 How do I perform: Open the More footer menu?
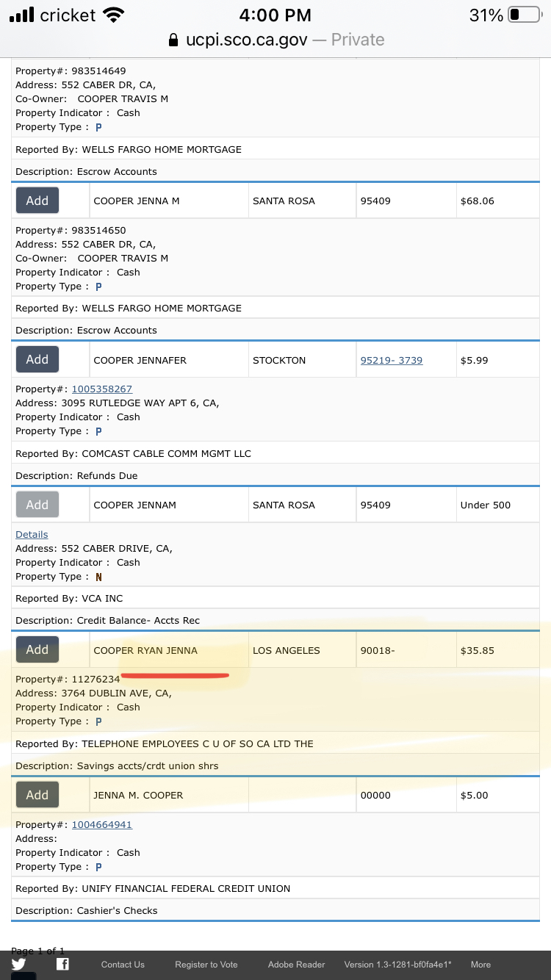(x=481, y=965)
